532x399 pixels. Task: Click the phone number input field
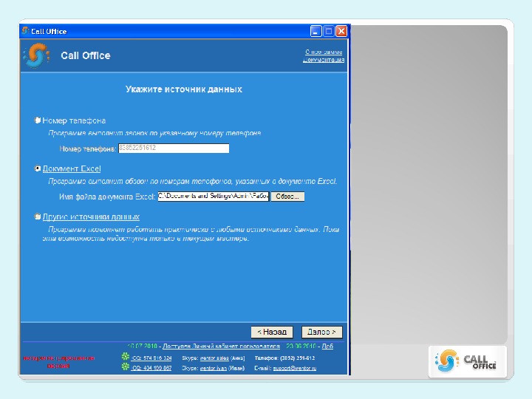[174, 149]
